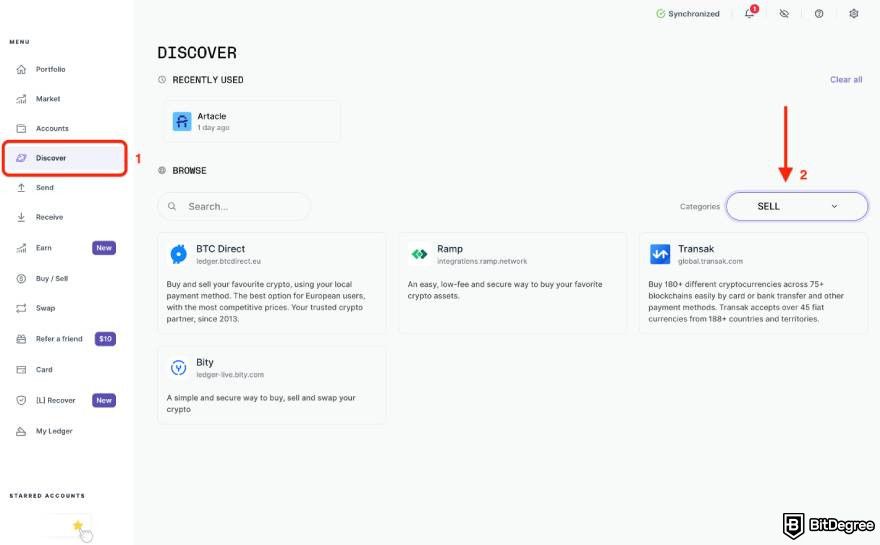Open the recently used Artacle card
The width and height of the screenshot is (880, 545).
[x=252, y=121]
